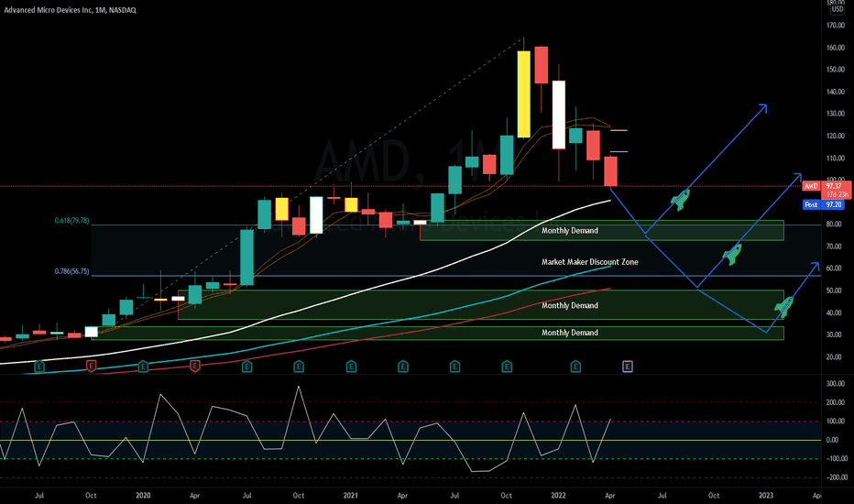Select the earnings marker above 2022 candles
This screenshot has width=854, height=504.
(575, 367)
